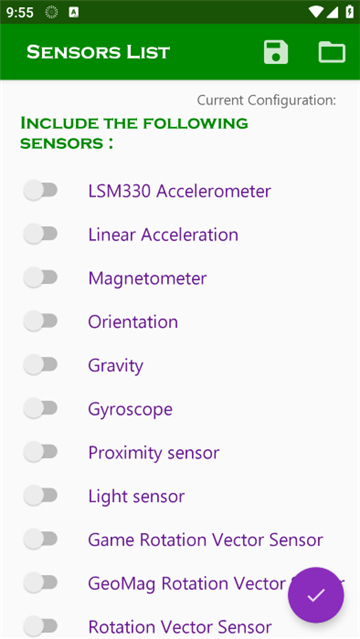The width and height of the screenshot is (360, 639).
Task: Turn on Game Rotation Vector Sensor
Action: pos(40,539)
